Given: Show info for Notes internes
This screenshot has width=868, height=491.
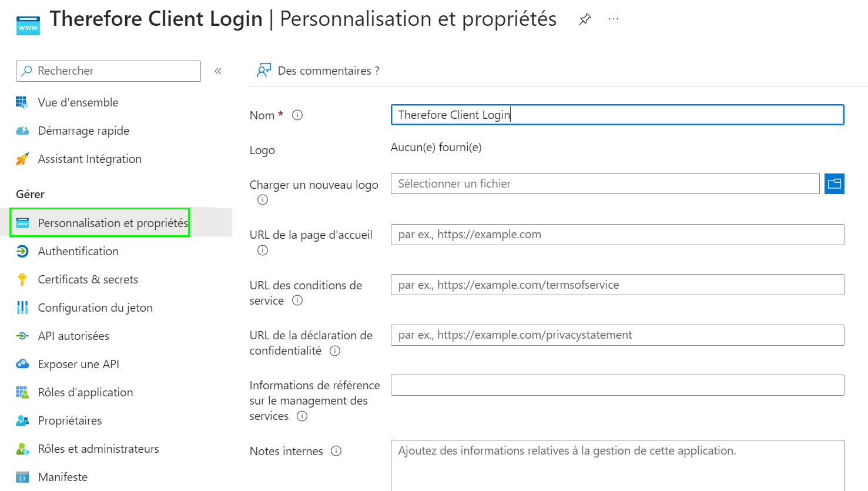Looking at the screenshot, I should [336, 451].
